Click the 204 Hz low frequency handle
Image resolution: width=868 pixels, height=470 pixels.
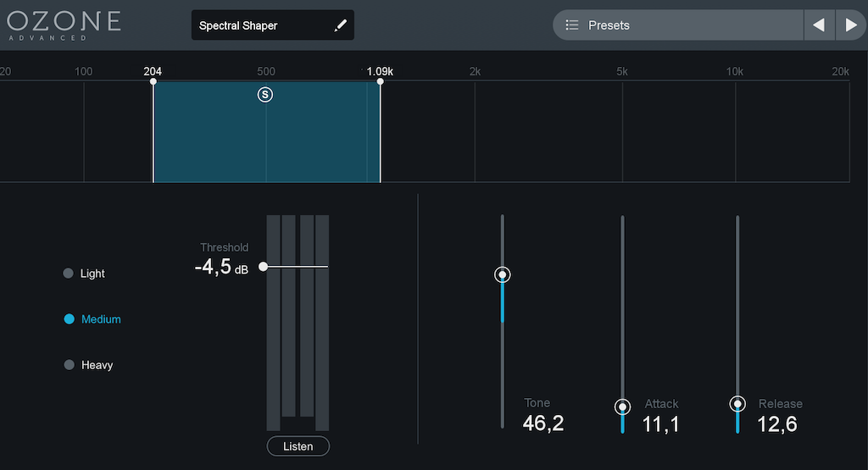point(153,82)
